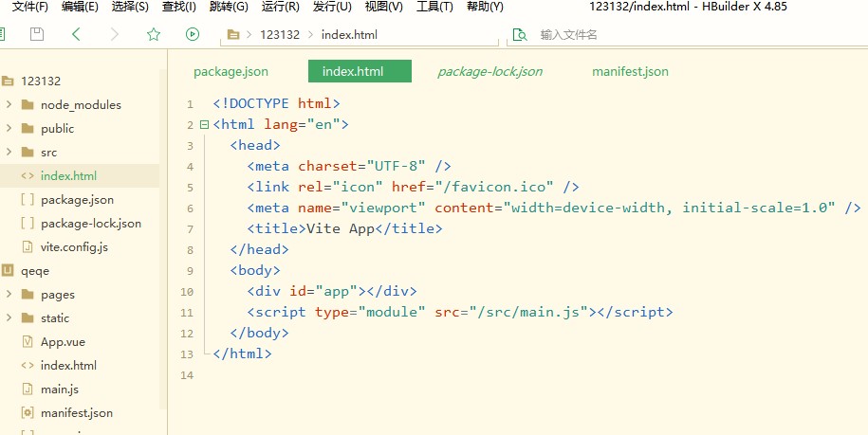Screen dimensions: 868x435
Task: Expand the node_modules folder
Action: click(x=9, y=105)
